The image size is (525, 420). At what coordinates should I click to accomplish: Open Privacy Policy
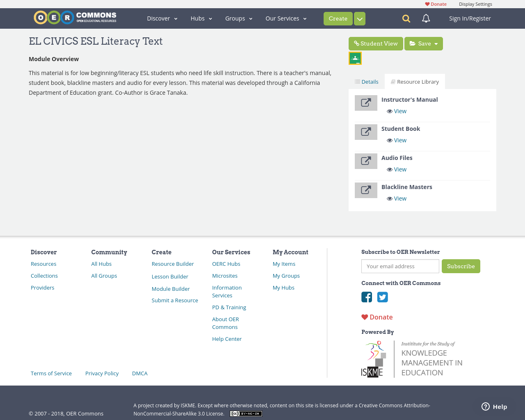pos(102,373)
